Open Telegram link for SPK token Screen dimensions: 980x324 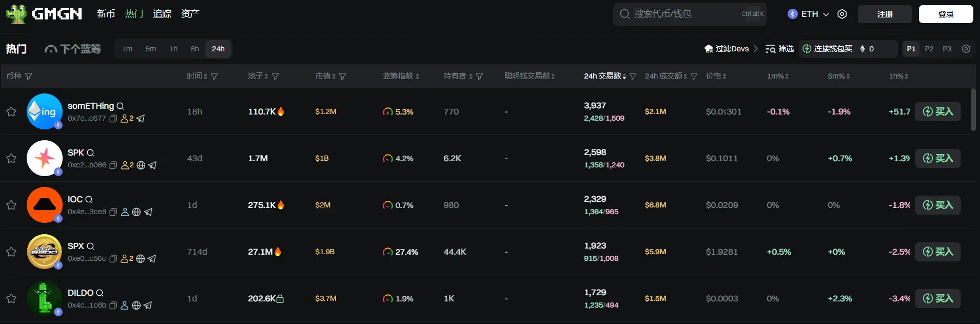[152, 165]
